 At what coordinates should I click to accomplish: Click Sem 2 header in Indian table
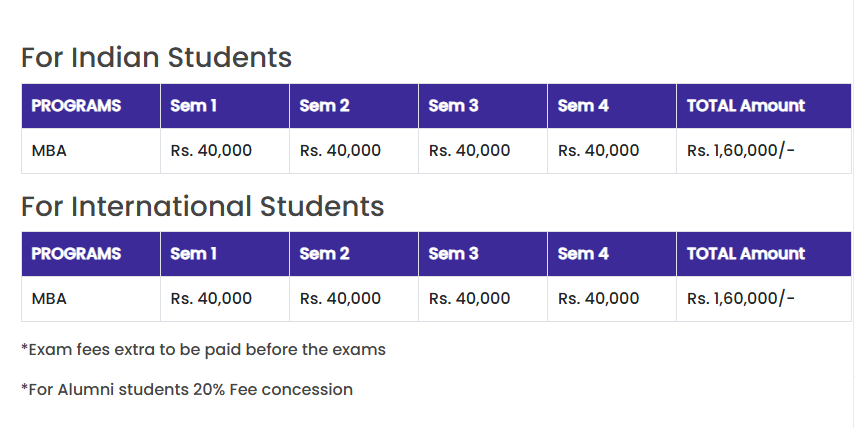[324, 106]
